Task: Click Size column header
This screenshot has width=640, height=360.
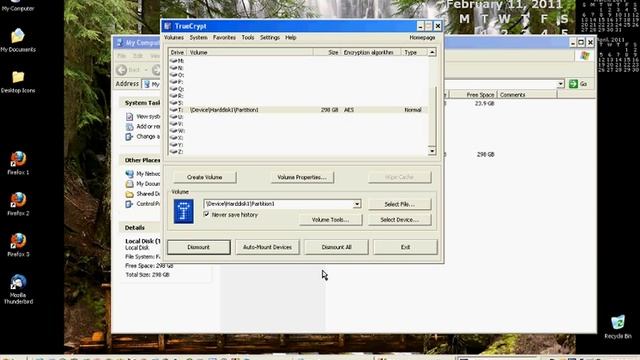Action: pos(327,52)
